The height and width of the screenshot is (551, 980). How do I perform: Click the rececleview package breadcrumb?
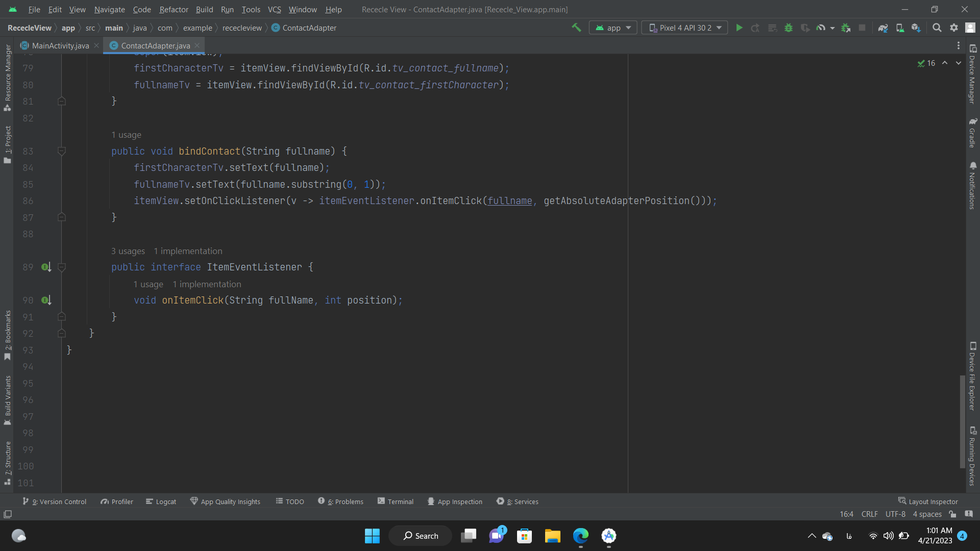242,28
